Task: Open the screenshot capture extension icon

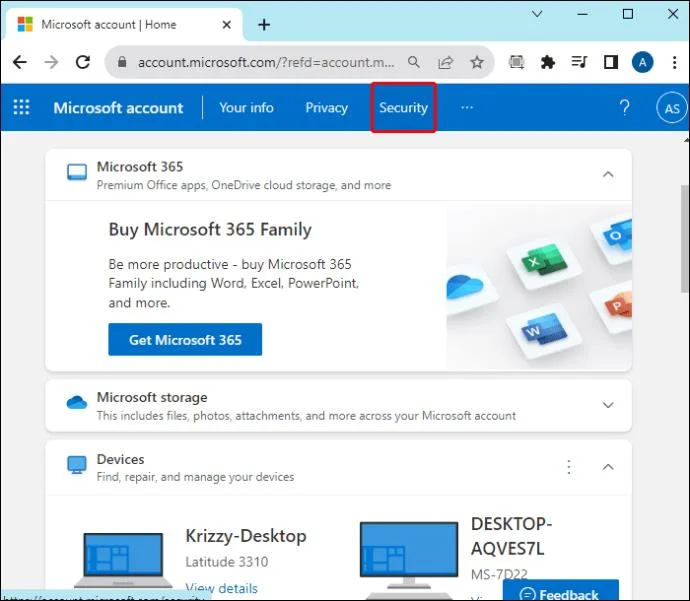Action: 516,62
